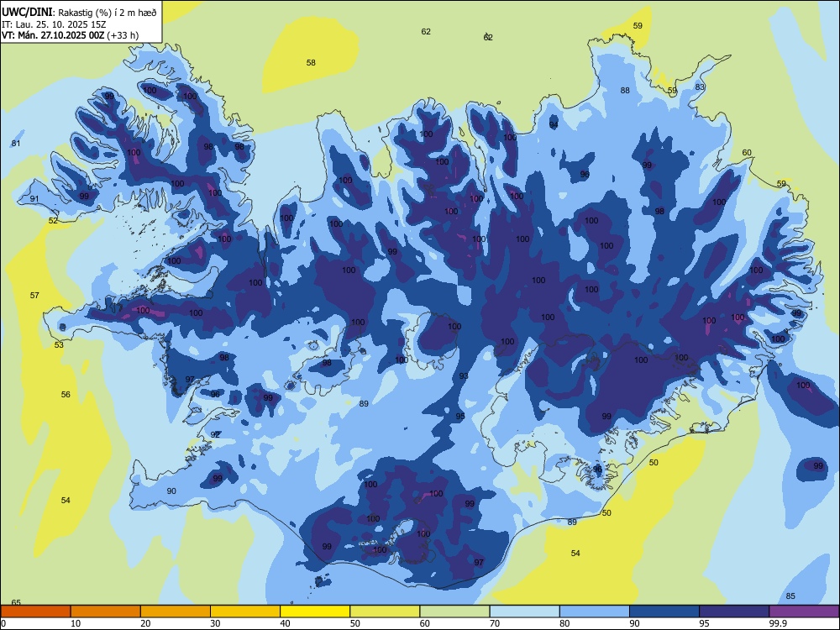840x630 pixels.
Task: Click the map value '52' on the coast
Action: pos(53,220)
